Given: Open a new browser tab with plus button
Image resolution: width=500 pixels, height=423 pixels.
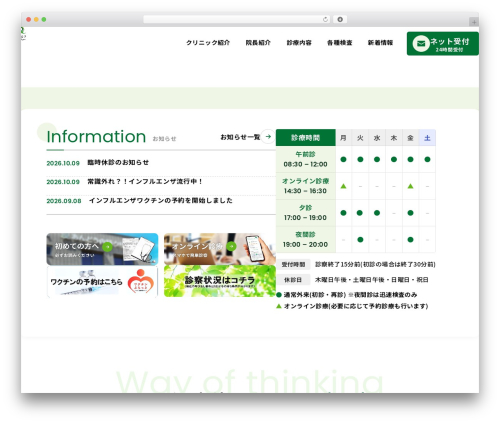Looking at the screenshot, I should [x=474, y=22].
